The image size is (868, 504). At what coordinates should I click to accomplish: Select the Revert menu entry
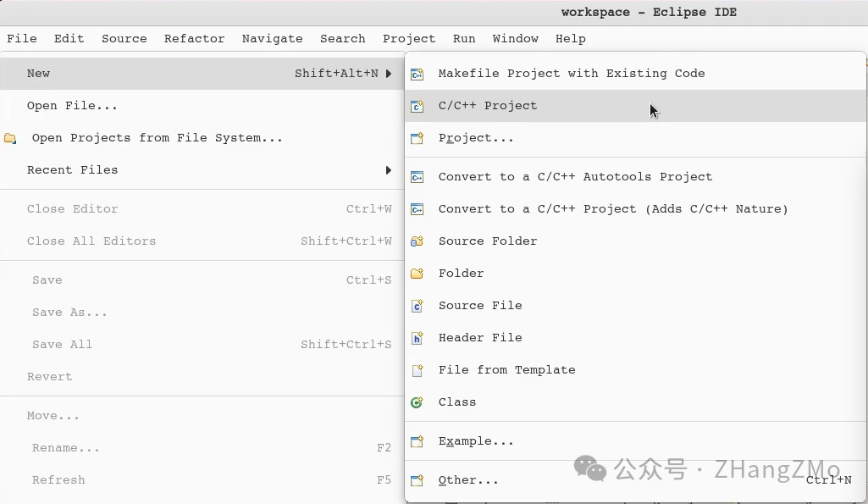tap(202, 377)
